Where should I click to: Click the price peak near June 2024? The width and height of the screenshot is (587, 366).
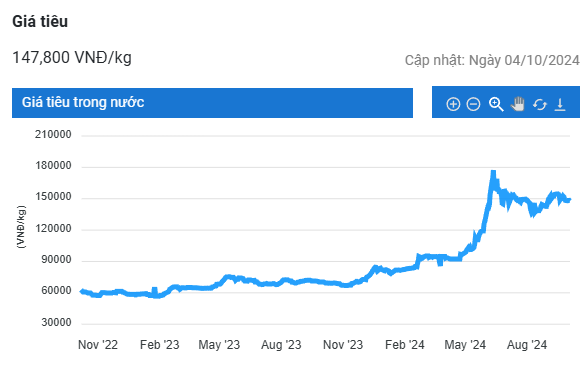(493, 173)
